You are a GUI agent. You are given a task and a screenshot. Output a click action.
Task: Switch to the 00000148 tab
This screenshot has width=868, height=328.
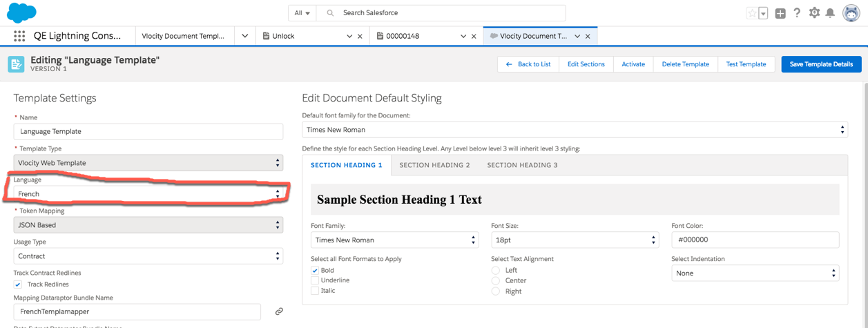403,36
